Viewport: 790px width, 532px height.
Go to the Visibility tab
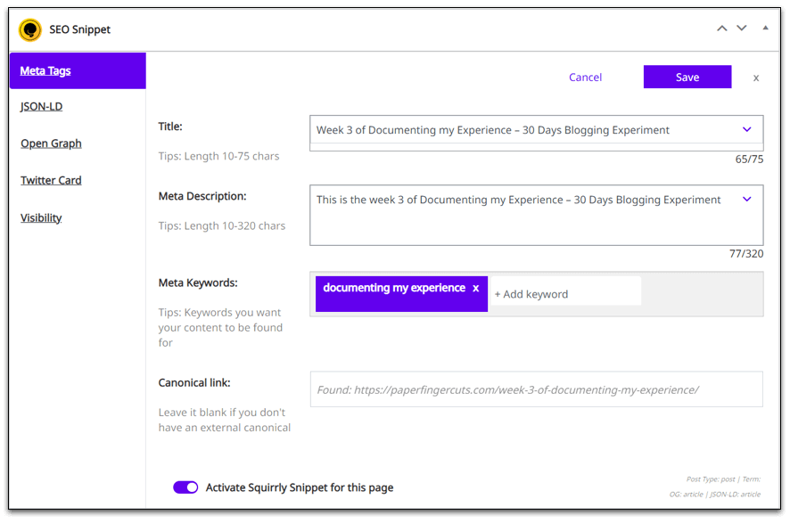coord(41,218)
